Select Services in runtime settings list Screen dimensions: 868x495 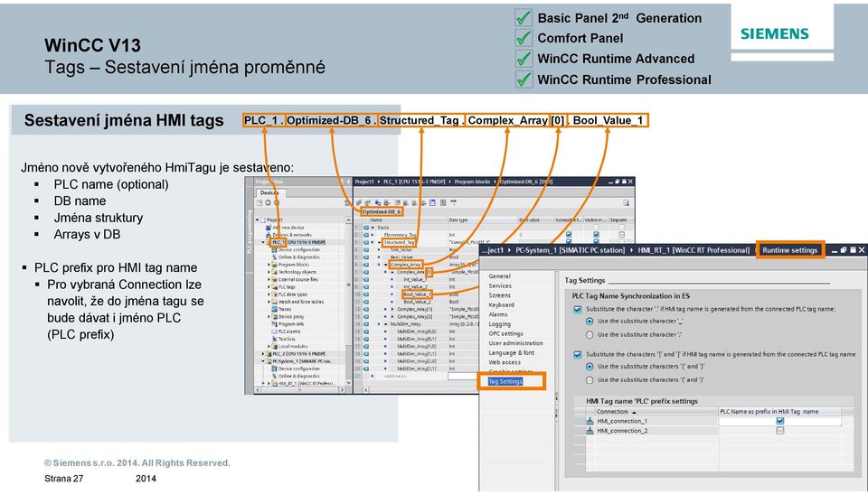pos(500,286)
